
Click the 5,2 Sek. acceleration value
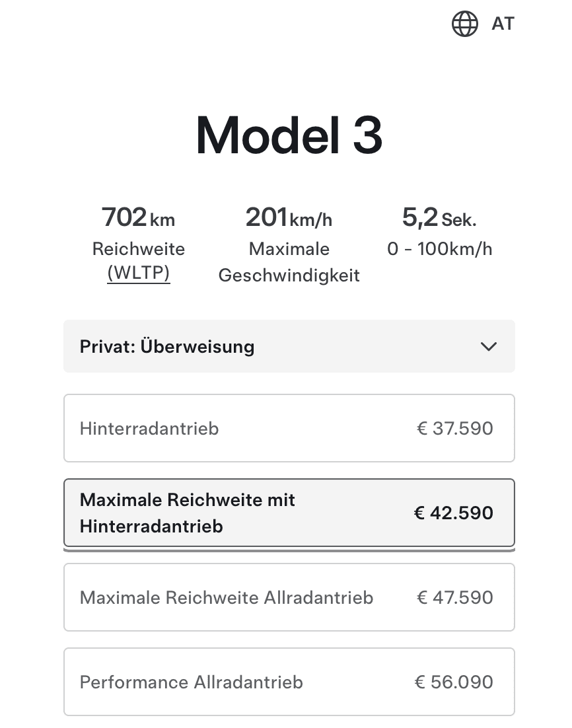tap(439, 217)
